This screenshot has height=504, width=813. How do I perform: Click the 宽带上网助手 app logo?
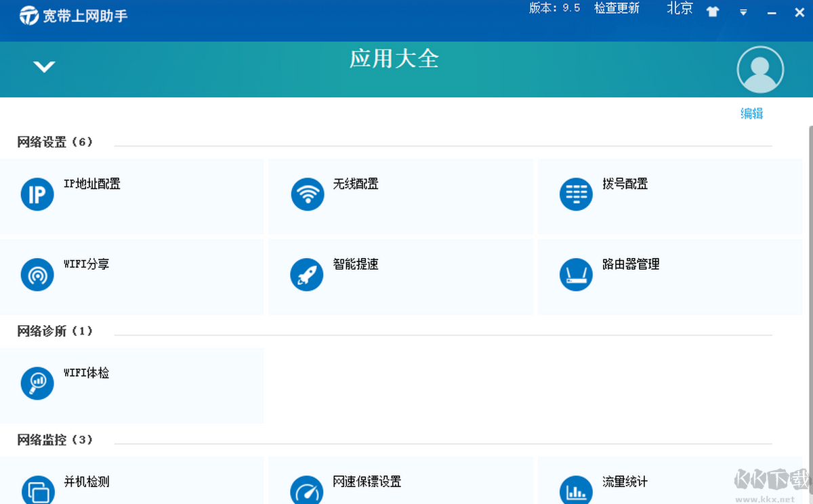coord(29,15)
